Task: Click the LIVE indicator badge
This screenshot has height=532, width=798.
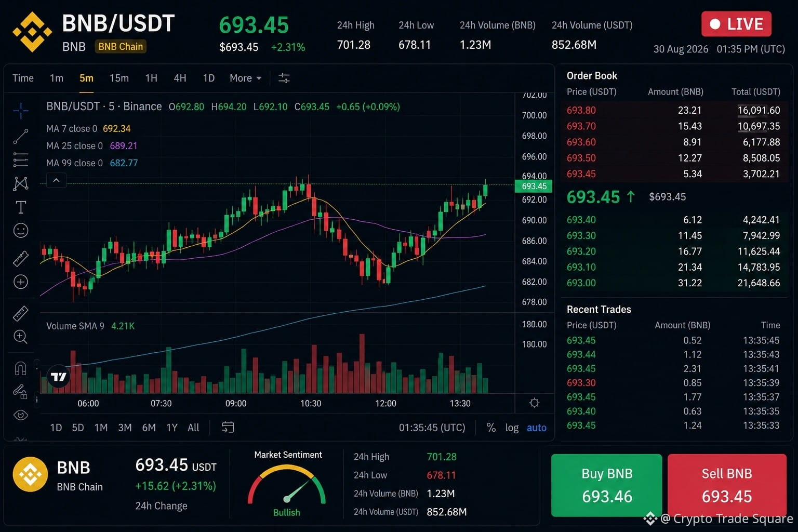Action: (736, 24)
